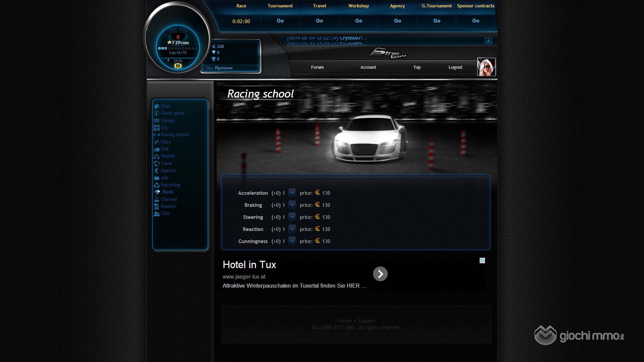Click the Market icon in sidebar
This screenshot has width=644, height=362.
coord(157,156)
